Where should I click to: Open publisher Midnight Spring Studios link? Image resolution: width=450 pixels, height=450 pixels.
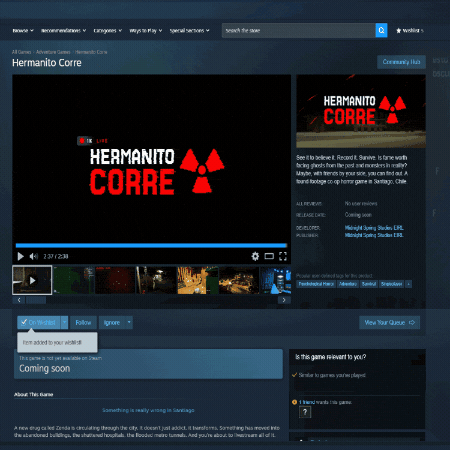(374, 235)
